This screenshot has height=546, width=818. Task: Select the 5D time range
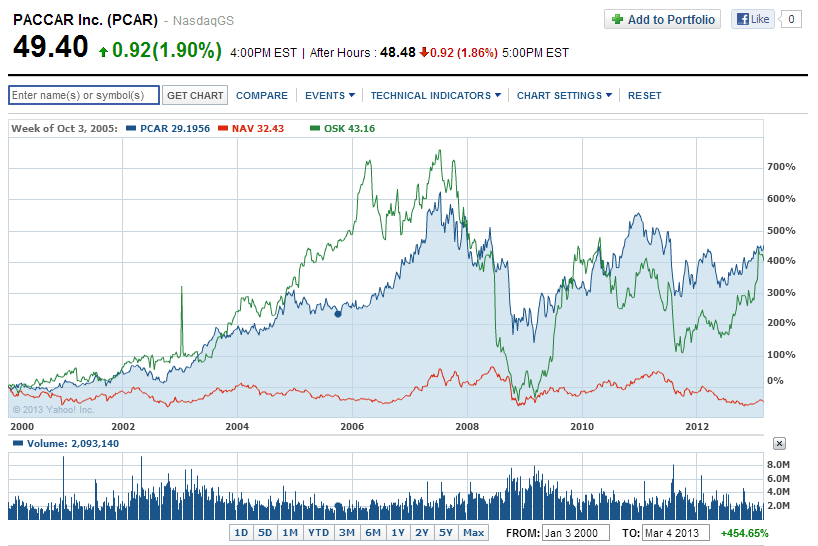click(265, 532)
